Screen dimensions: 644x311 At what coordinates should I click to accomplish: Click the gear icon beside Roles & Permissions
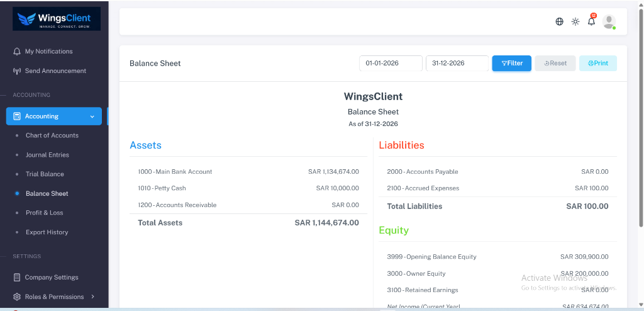(x=17, y=297)
